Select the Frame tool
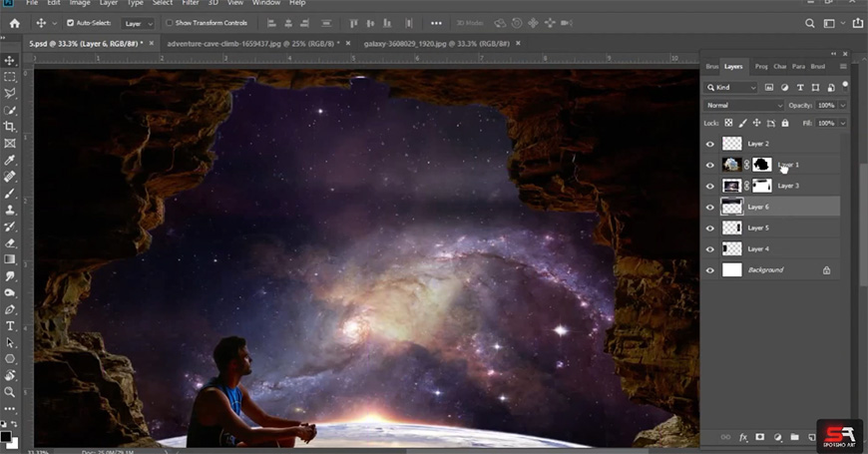This screenshot has width=868, height=454. [9, 143]
